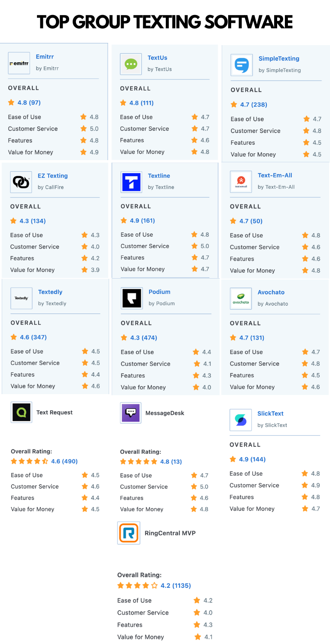330x644 pixels.
Task: Click SlickText 4.9 (144) rating
Action: [253, 459]
